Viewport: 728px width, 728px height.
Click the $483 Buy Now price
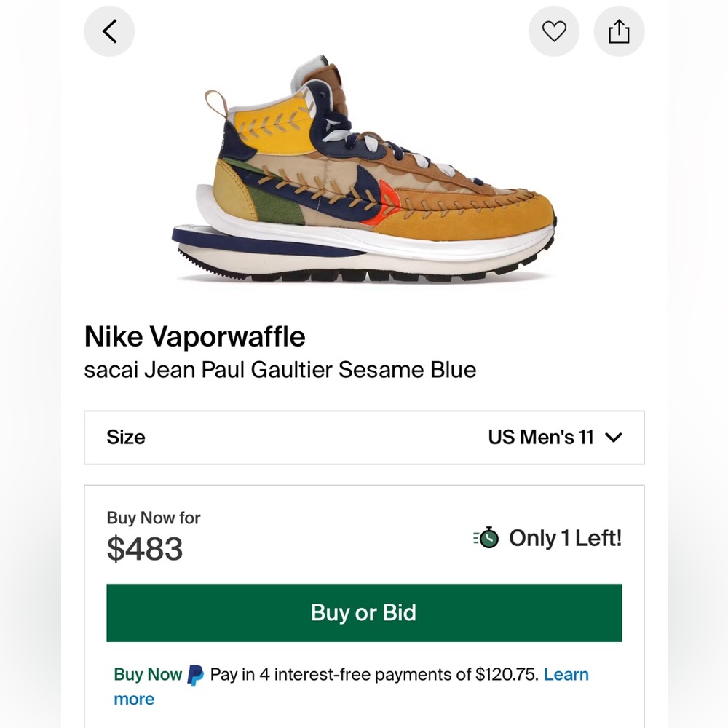[x=146, y=547]
